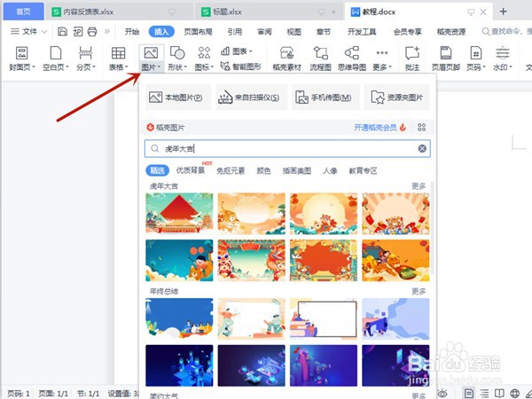The height and width of the screenshot is (399, 532).
Task: Open 表格 dropdown arrow
Action: click(127, 66)
